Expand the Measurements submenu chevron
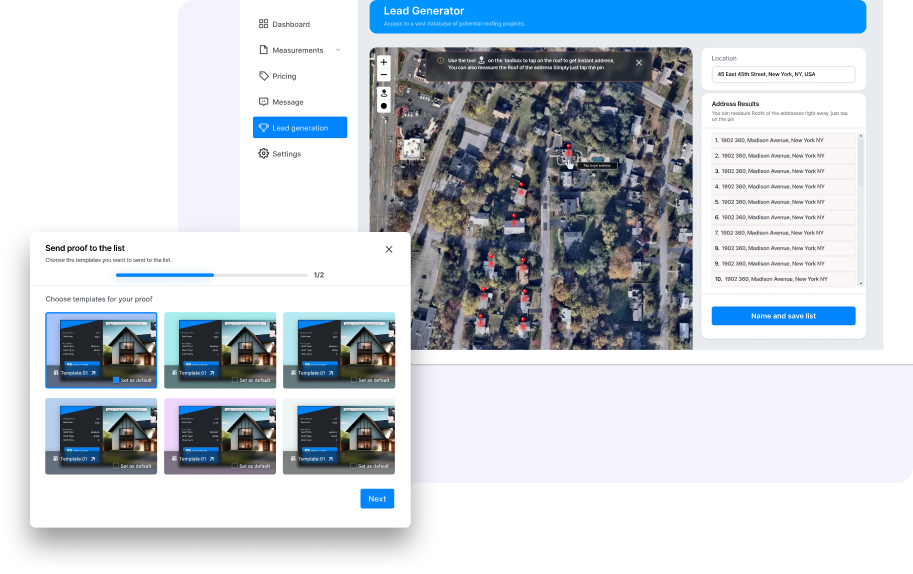913x574 pixels. click(338, 50)
